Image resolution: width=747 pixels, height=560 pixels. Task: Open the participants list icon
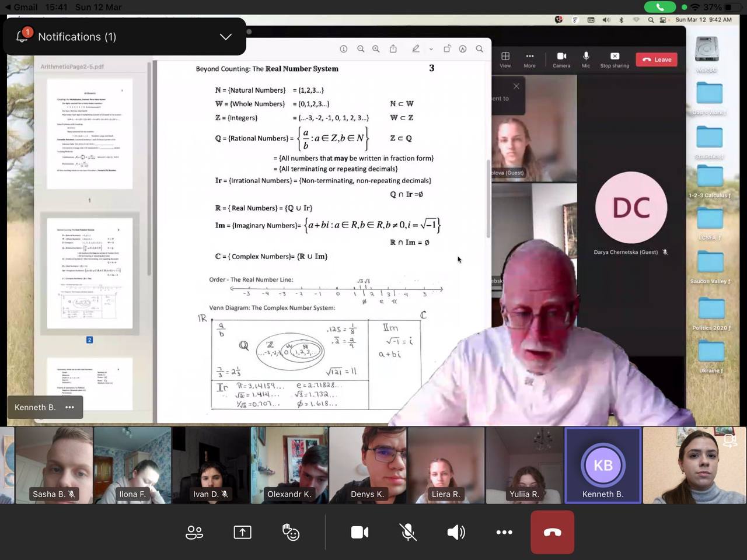[x=194, y=532]
